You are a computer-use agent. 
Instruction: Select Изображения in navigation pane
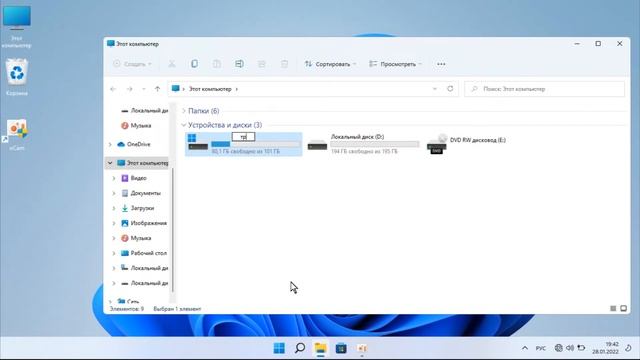point(144,223)
